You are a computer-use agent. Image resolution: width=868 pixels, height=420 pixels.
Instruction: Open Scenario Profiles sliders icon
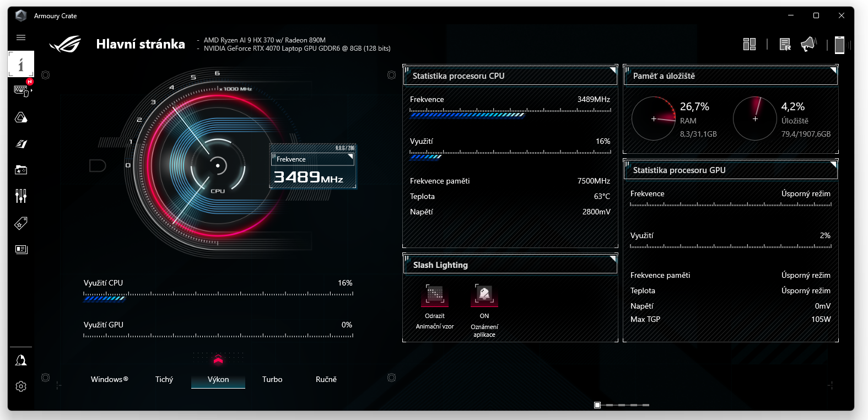21,196
